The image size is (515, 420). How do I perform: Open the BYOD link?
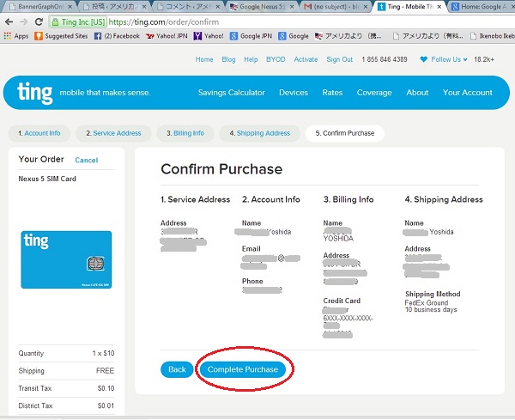[276, 59]
